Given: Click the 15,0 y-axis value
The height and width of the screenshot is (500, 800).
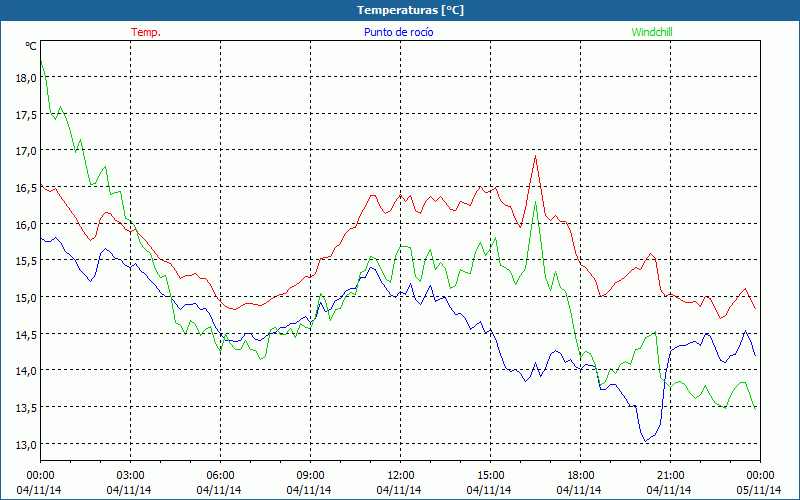Looking at the screenshot, I should pos(27,297).
